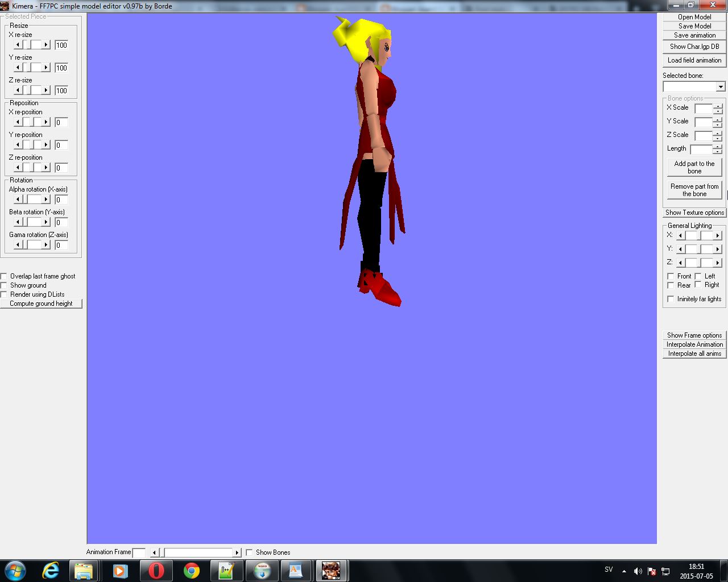Screen dimensions: 728x582
Task: Click the Y re-position slider track
Action: (32, 145)
